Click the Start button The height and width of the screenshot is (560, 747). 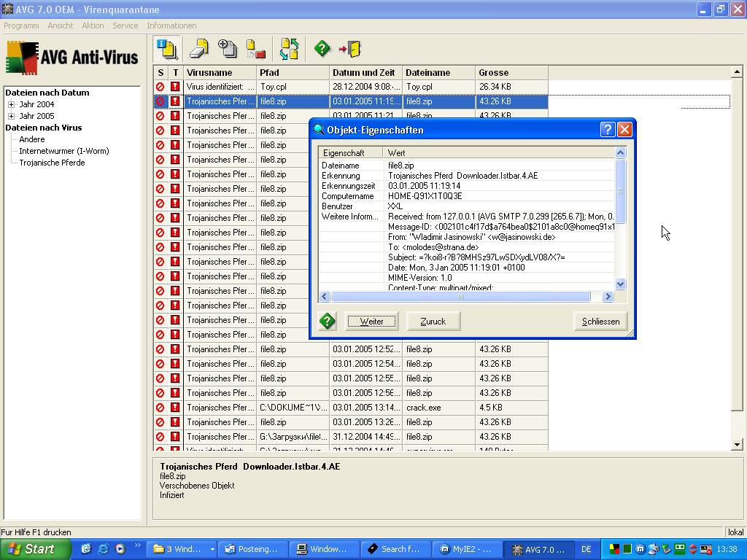(35, 549)
